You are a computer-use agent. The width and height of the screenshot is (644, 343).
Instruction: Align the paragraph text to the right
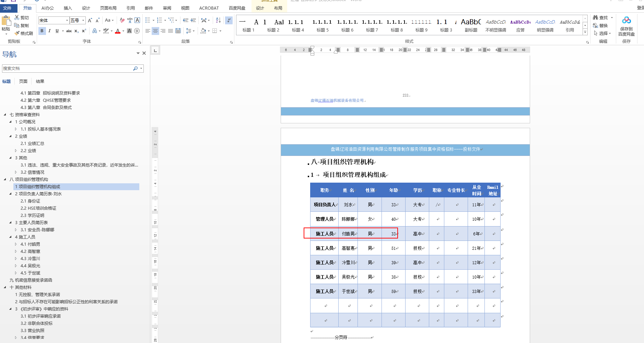pos(163,31)
